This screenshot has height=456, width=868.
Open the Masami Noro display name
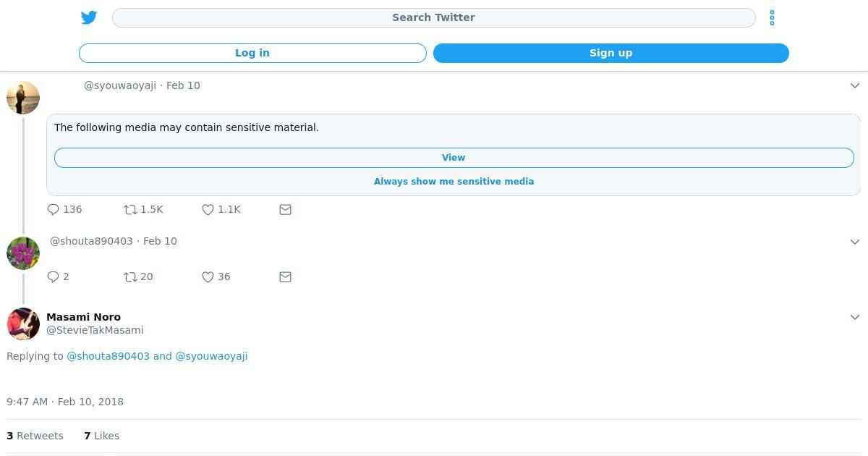pos(83,317)
